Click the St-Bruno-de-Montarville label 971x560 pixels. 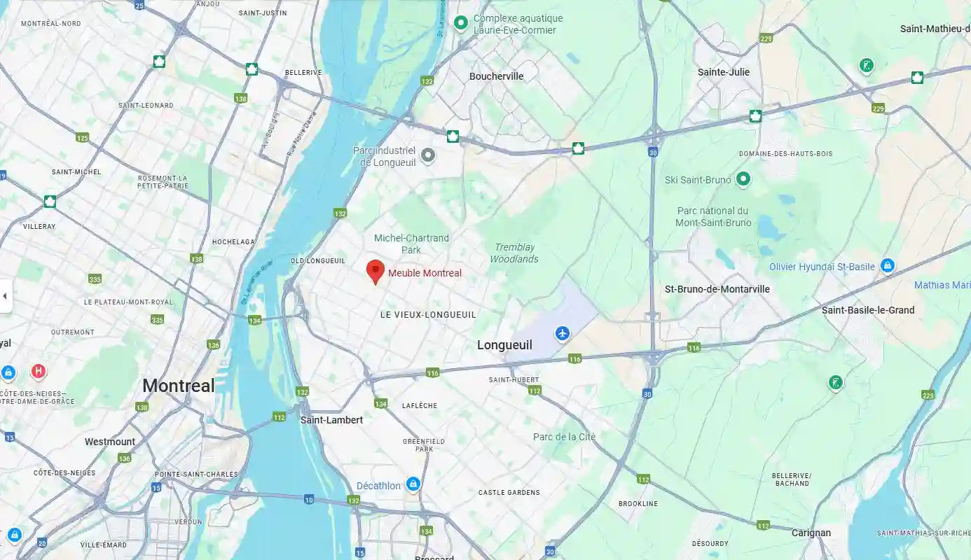point(717,289)
